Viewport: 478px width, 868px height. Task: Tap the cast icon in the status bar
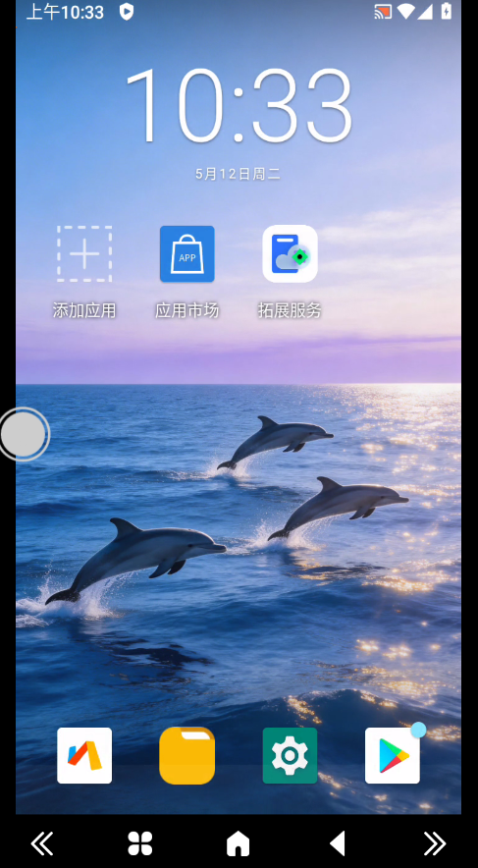(383, 12)
